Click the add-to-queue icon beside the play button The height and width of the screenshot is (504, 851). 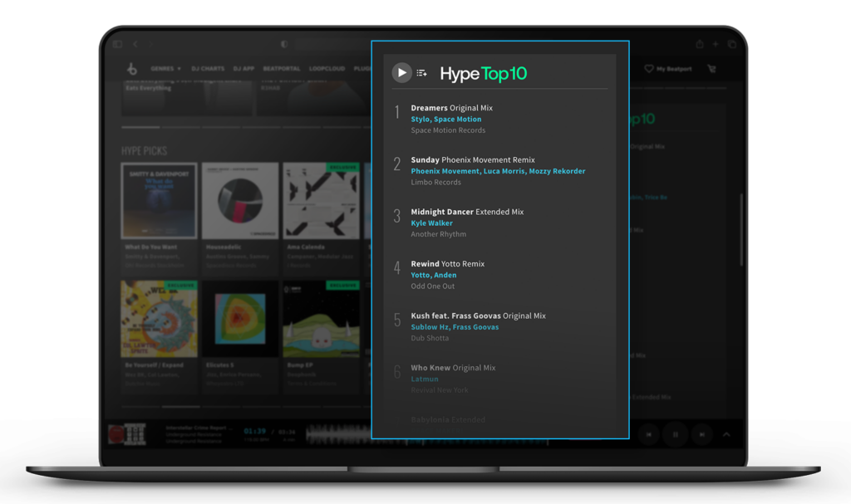421,72
